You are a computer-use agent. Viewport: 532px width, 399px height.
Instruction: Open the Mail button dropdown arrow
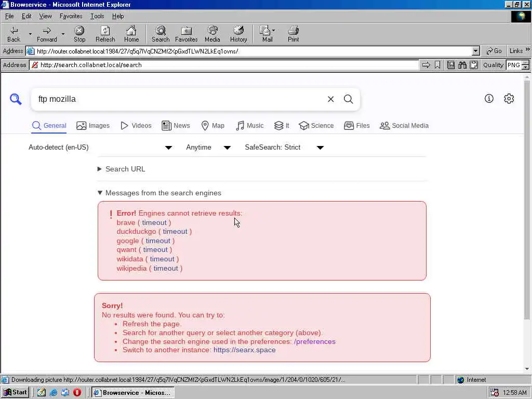[273, 31]
